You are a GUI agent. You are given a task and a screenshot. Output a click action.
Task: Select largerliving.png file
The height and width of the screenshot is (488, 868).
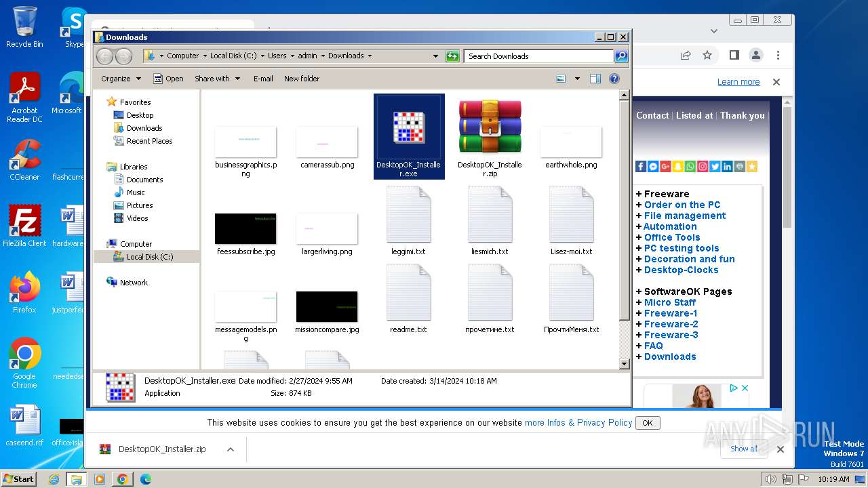coord(327,235)
